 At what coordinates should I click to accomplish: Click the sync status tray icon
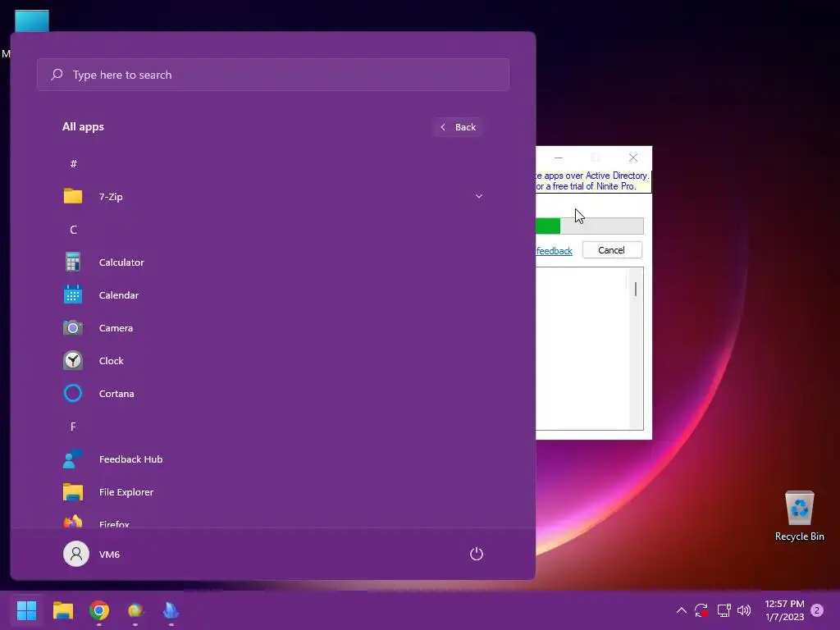[701, 610]
